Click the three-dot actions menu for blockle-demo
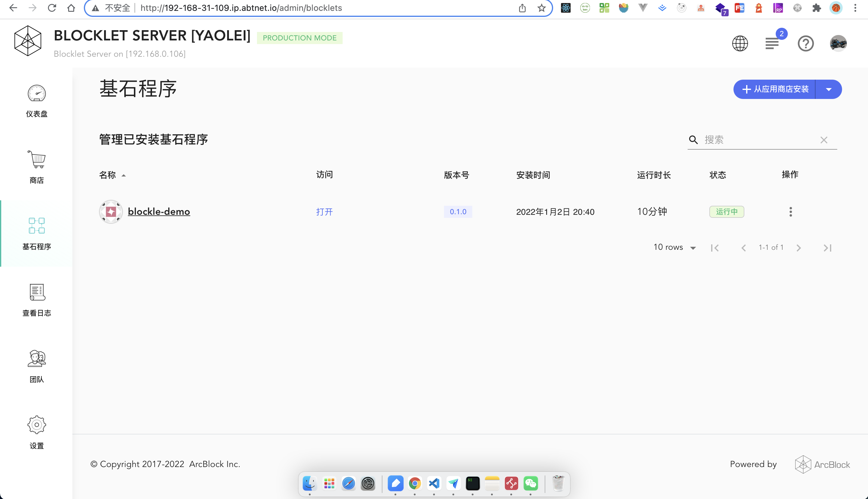The image size is (868, 499). tap(790, 212)
